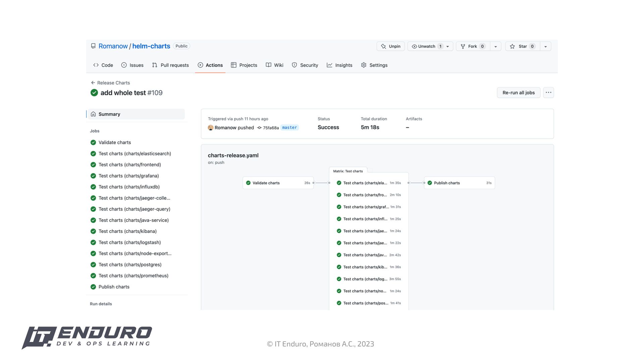Image resolution: width=644 pixels, height=362 pixels.
Task: Click the back arrow beside Release Charts
Action: point(93,83)
